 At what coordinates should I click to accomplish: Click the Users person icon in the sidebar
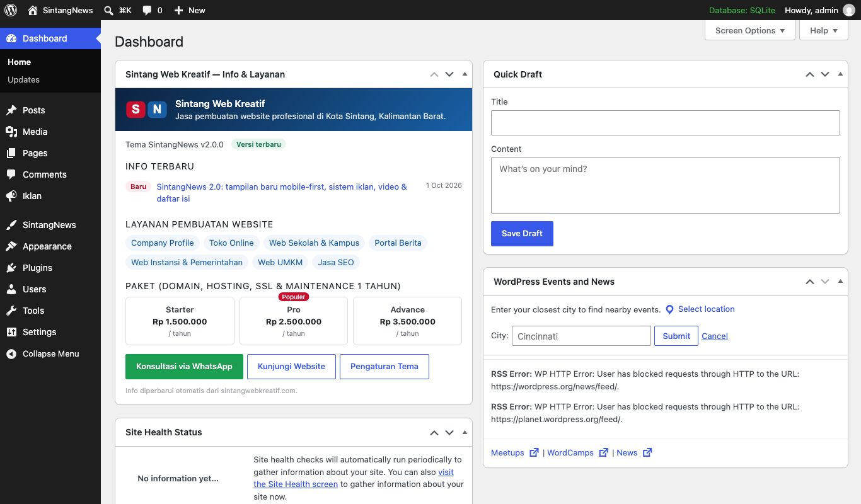11,289
